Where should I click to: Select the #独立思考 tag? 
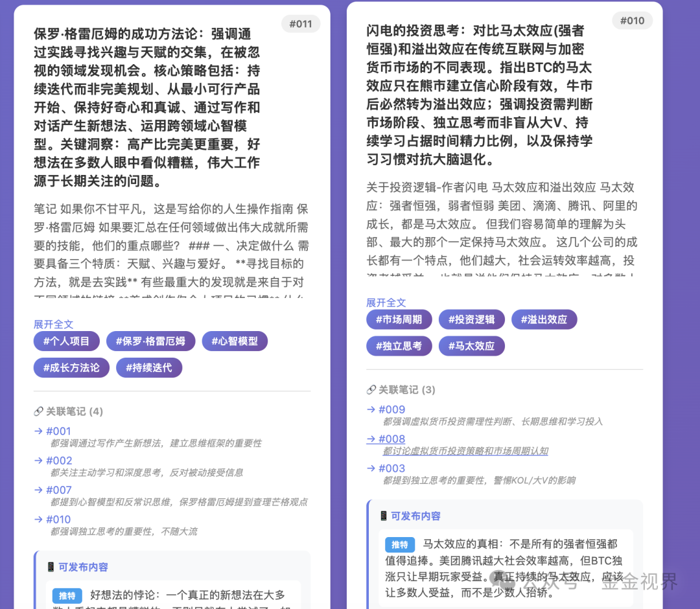click(x=399, y=346)
